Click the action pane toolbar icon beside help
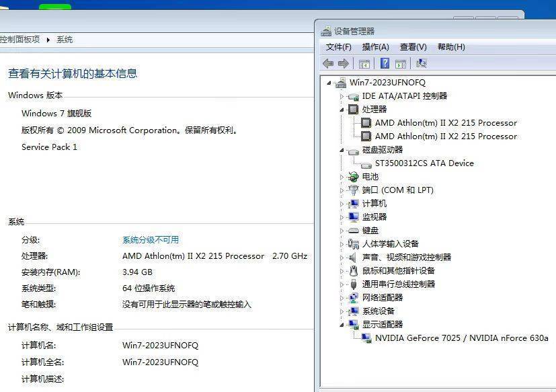The height and width of the screenshot is (392, 556). pos(401,64)
